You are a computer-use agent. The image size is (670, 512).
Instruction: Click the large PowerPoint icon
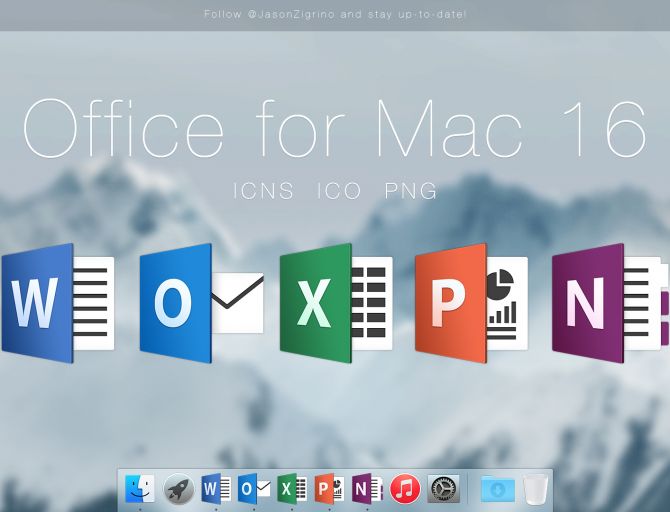[470, 303]
